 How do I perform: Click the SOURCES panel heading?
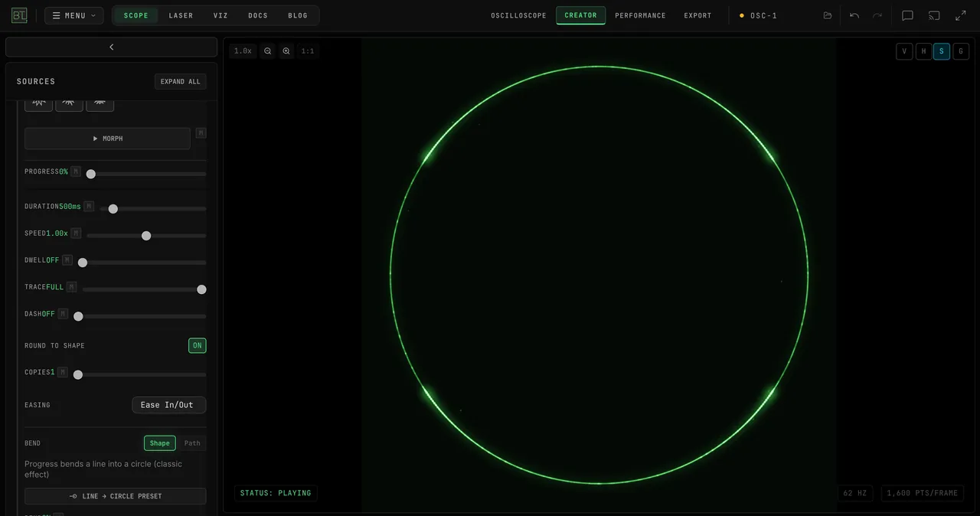36,81
